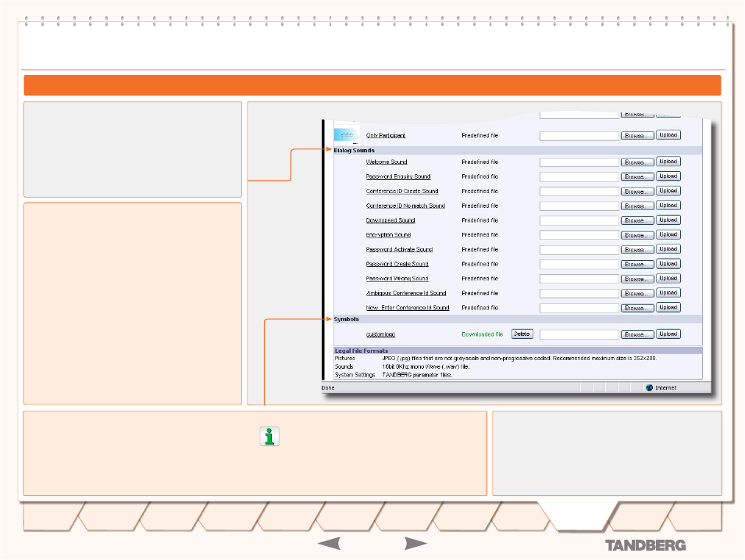
Task: Upload the Downspeed Sound file
Action: tap(668, 220)
